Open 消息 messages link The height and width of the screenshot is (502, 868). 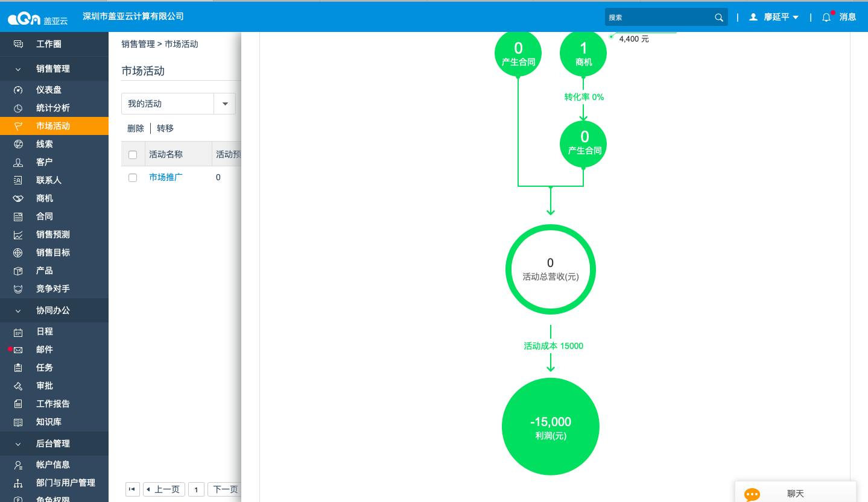click(848, 17)
